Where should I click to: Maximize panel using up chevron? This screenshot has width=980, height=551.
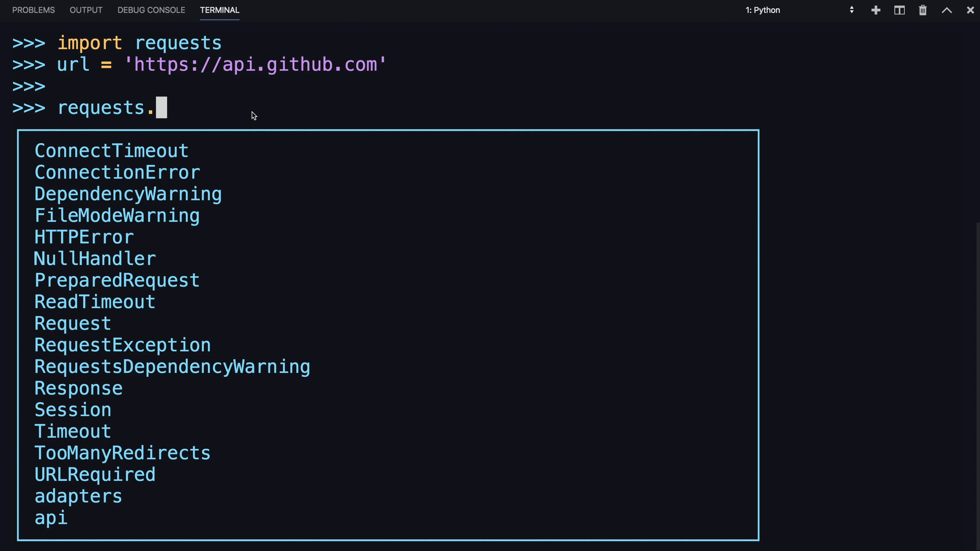pos(947,10)
